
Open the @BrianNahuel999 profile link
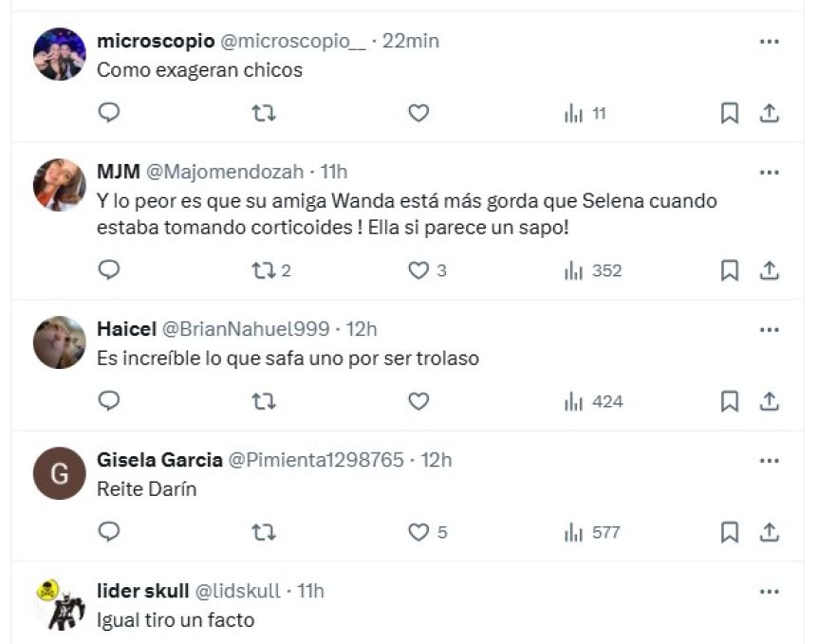click(245, 329)
